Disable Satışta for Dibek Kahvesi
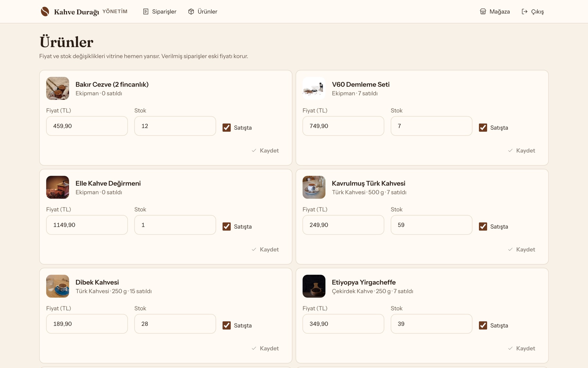Image resolution: width=588 pixels, height=368 pixels. click(226, 325)
